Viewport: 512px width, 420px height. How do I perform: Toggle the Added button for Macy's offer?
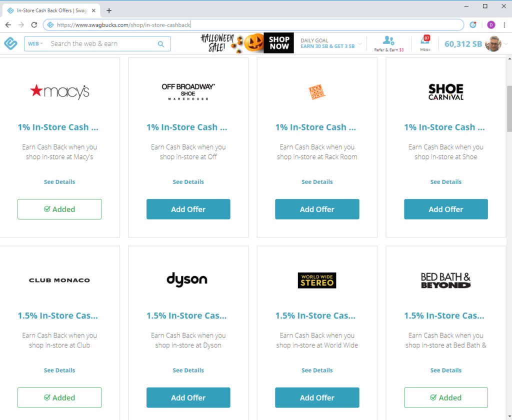[x=59, y=209]
